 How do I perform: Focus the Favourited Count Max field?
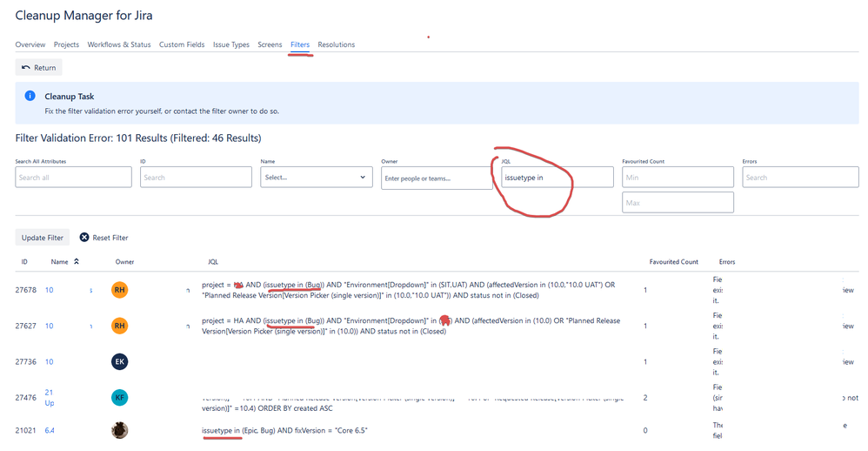tap(678, 203)
